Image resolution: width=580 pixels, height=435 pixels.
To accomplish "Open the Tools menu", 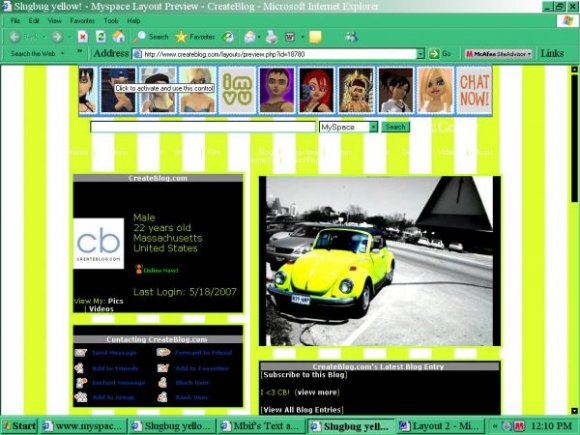I will point(111,21).
